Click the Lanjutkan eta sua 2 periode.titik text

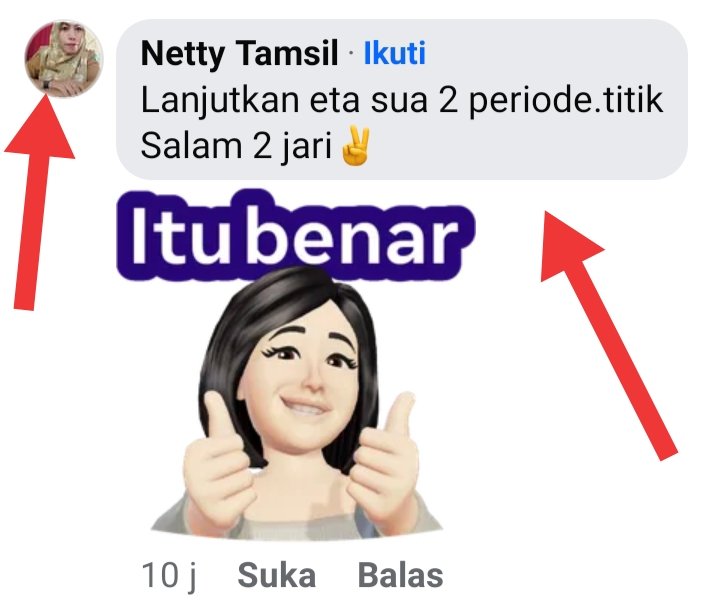point(402,101)
